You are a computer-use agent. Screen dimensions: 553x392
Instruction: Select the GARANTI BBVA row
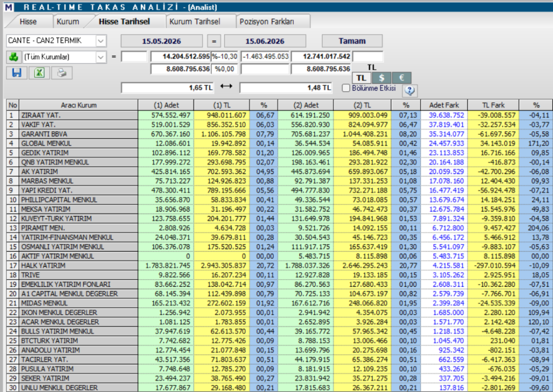(x=279, y=134)
